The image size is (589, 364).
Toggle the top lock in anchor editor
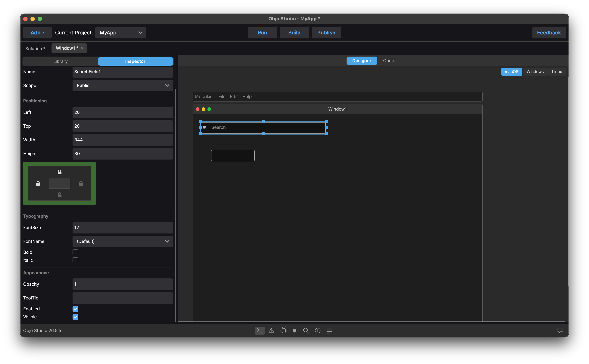tap(59, 172)
